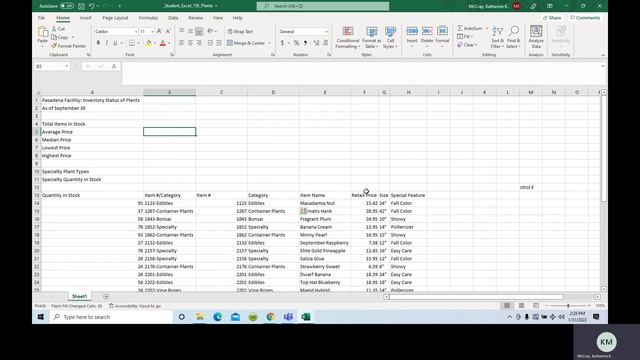Open Cell Styles gallery
Image resolution: width=640 pixels, height=360 pixels.
point(391,37)
